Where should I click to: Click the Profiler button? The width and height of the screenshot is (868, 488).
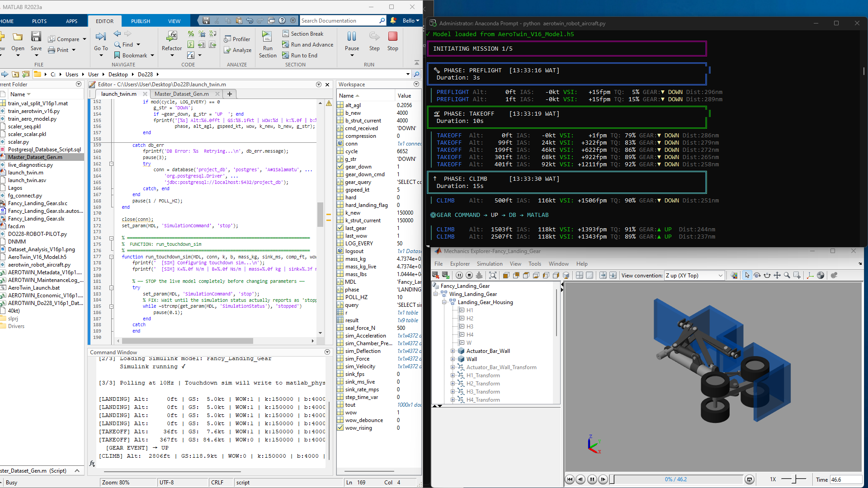[x=237, y=39]
